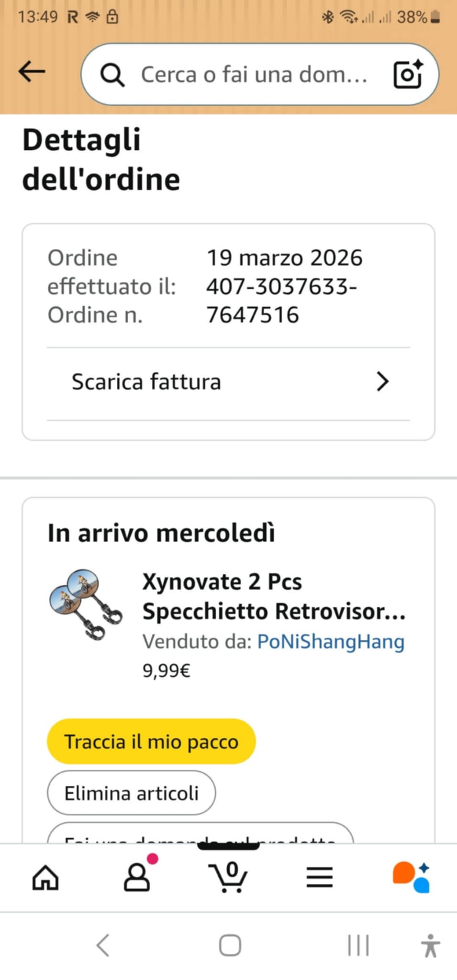Open camera lens search icon
This screenshot has height=980, width=457.
point(408,74)
